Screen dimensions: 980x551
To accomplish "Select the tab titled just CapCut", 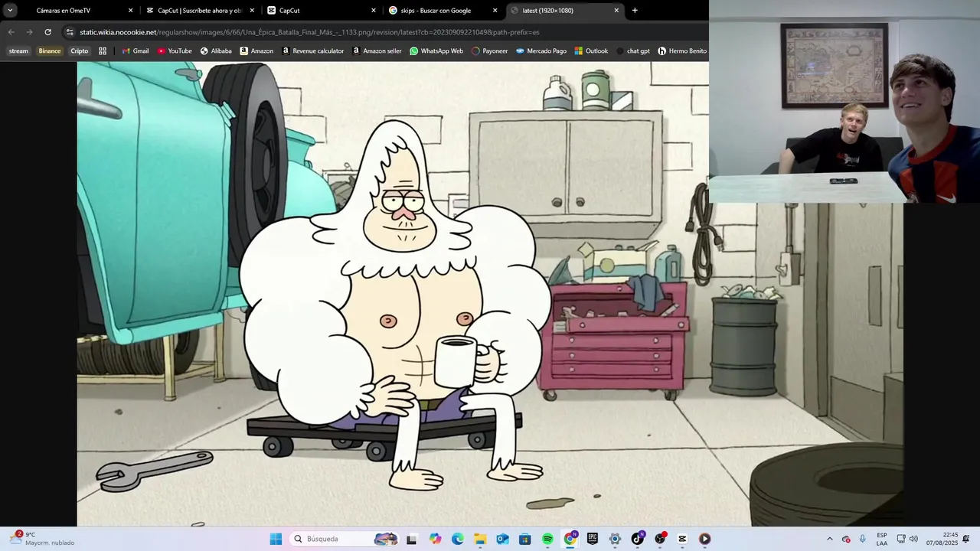I will [322, 11].
